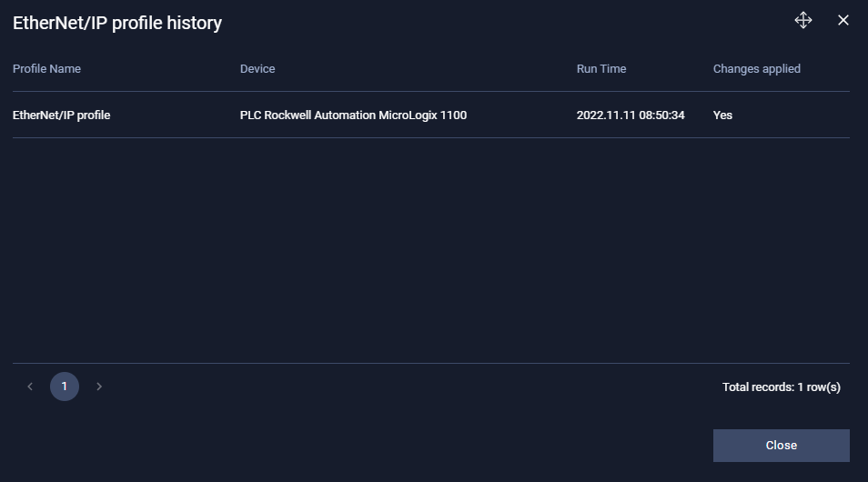The width and height of the screenshot is (868, 482).
Task: Go to next page arrow
Action: [x=99, y=387]
